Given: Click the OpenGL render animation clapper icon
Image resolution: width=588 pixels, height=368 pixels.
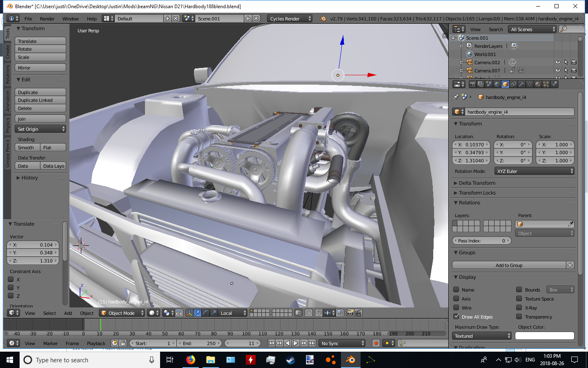Looking at the screenshot, I should point(358,313).
